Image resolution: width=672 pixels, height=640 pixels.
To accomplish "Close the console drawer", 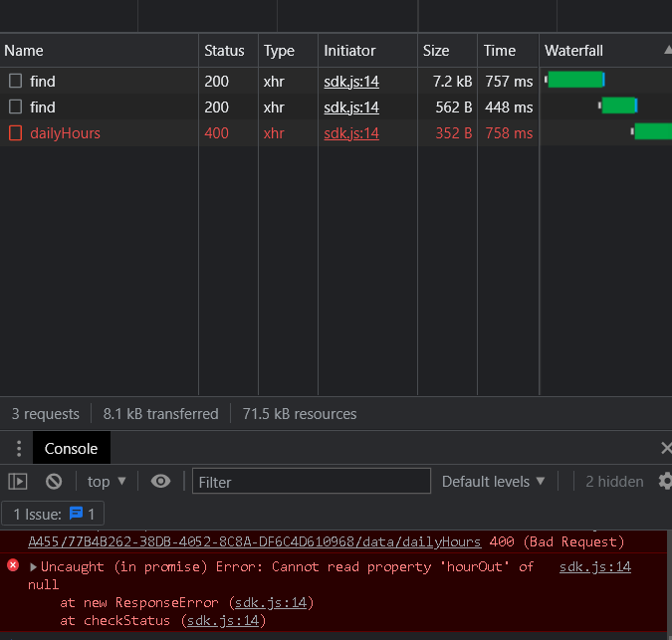I will 666,448.
